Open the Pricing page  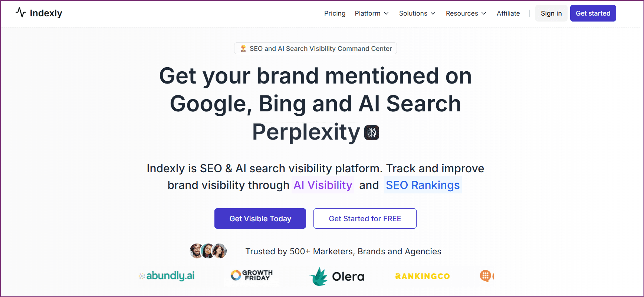335,13
